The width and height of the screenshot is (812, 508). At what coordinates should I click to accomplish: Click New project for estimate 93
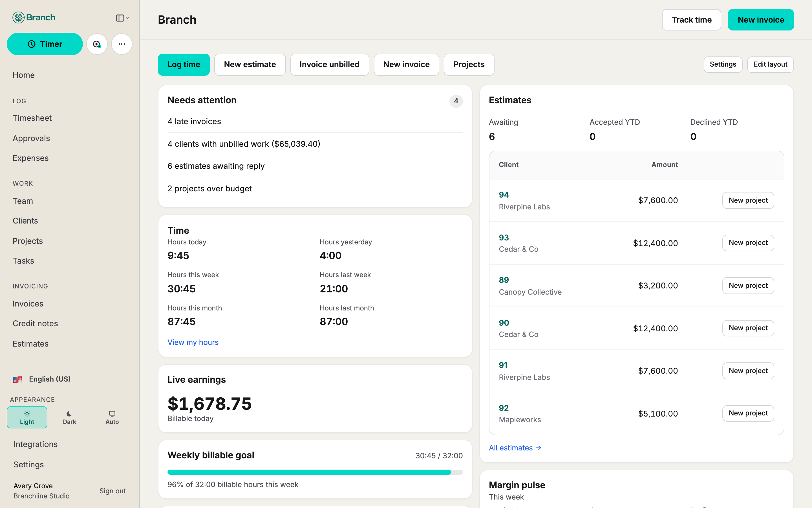point(748,243)
